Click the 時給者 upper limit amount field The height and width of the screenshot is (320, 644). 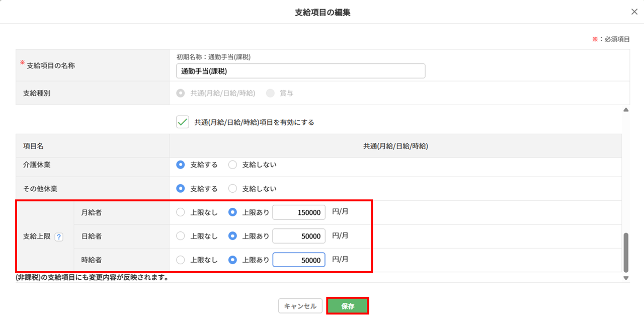tap(299, 260)
